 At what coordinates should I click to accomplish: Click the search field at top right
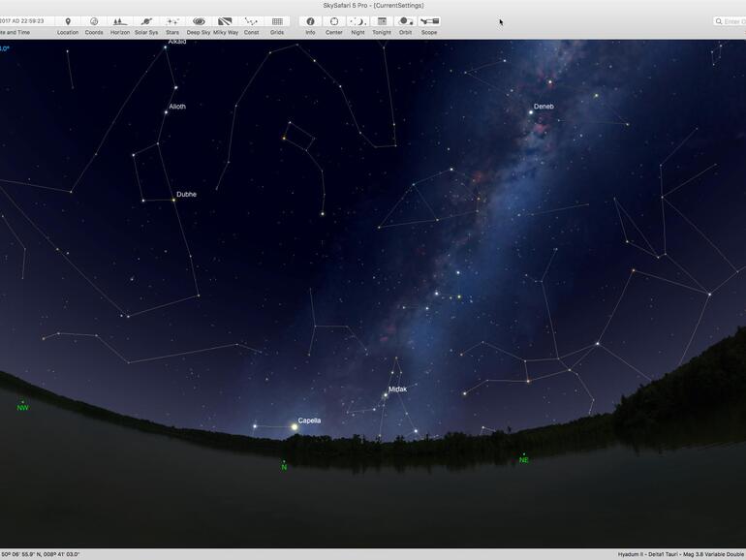[x=730, y=21]
